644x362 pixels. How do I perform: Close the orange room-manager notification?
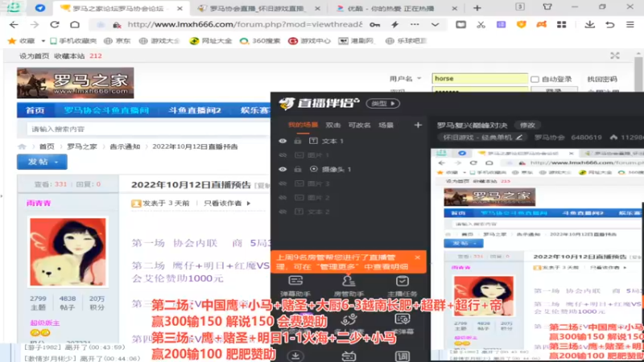click(x=417, y=257)
